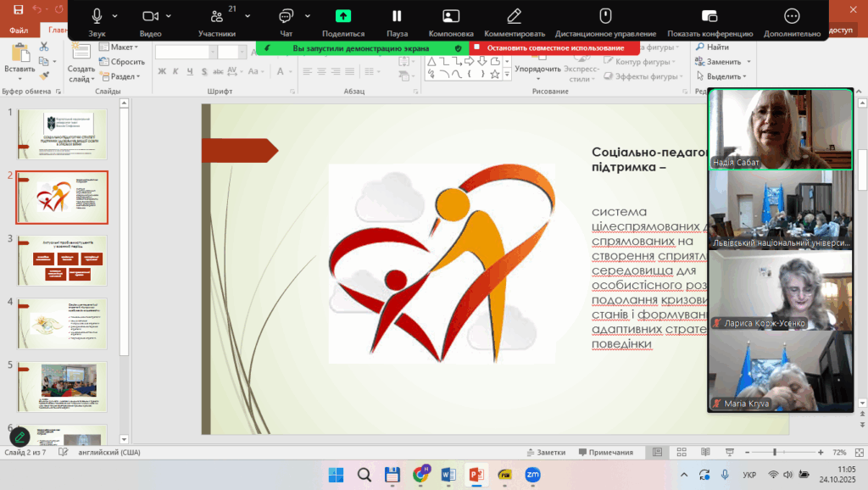This screenshot has width=868, height=490.
Task: Expand the arrow next to Видео
Action: tap(169, 16)
